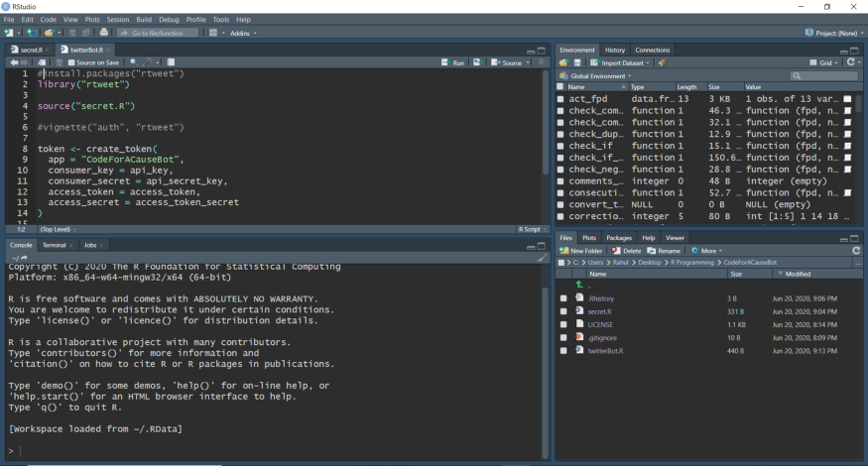The image size is (868, 466).
Task: Click the save workspace disk icon in Environment
Action: pos(576,62)
